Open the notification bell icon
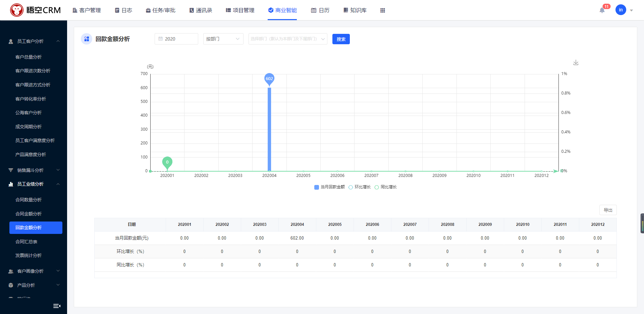 pos(602,10)
